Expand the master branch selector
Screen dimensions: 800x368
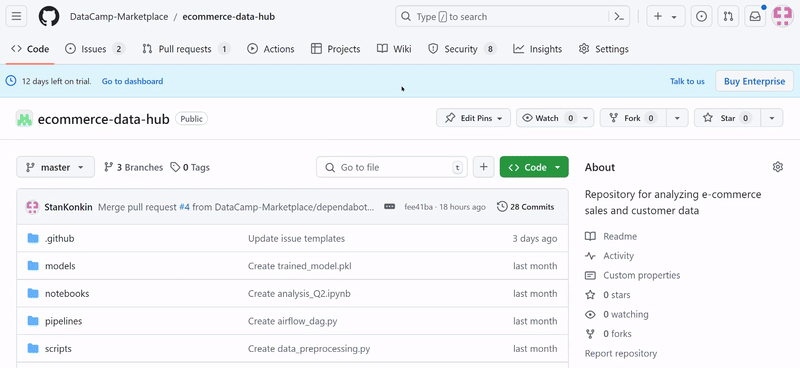56,167
